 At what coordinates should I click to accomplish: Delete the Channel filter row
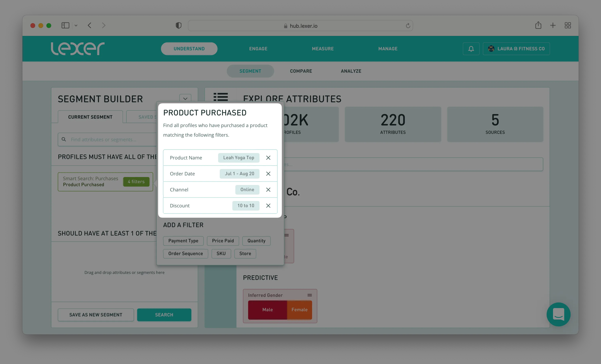[x=268, y=190]
